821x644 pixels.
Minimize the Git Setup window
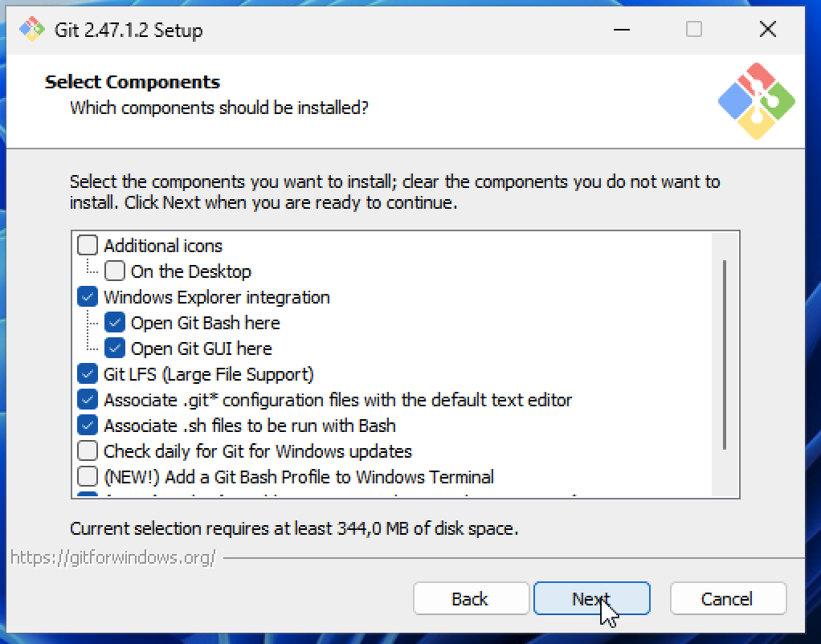click(622, 30)
